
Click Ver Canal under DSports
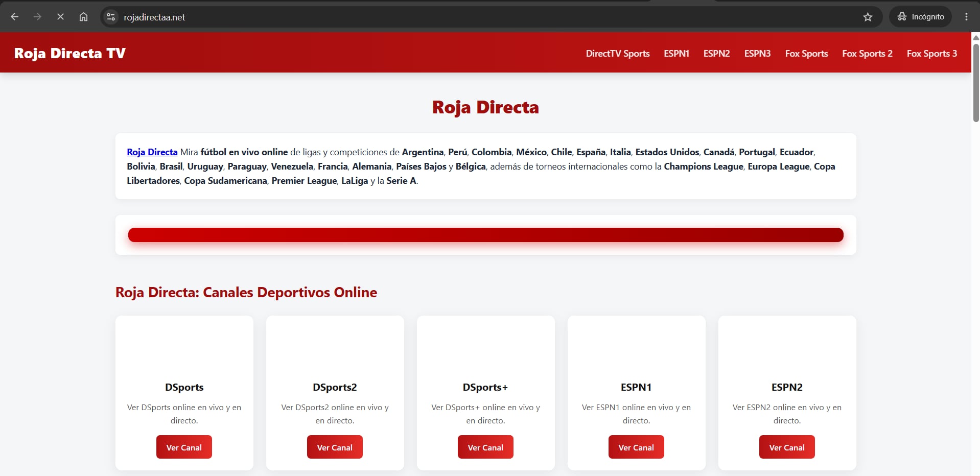184,447
